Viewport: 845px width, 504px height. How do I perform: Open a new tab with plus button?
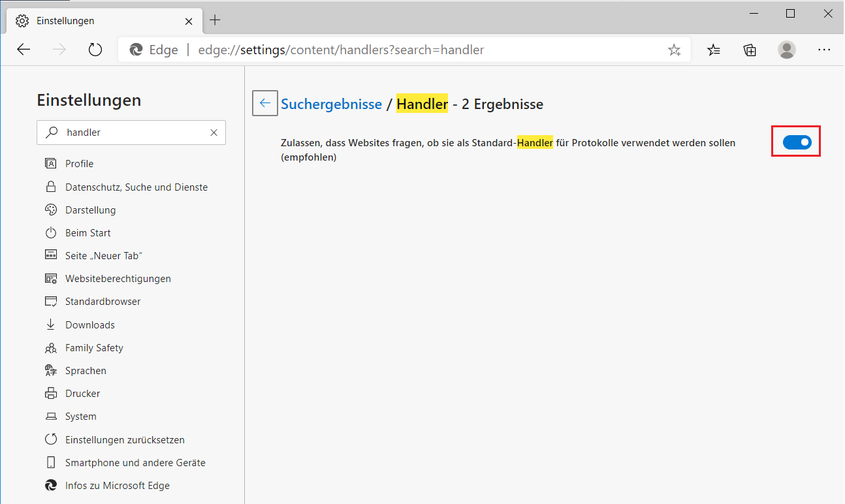215,20
